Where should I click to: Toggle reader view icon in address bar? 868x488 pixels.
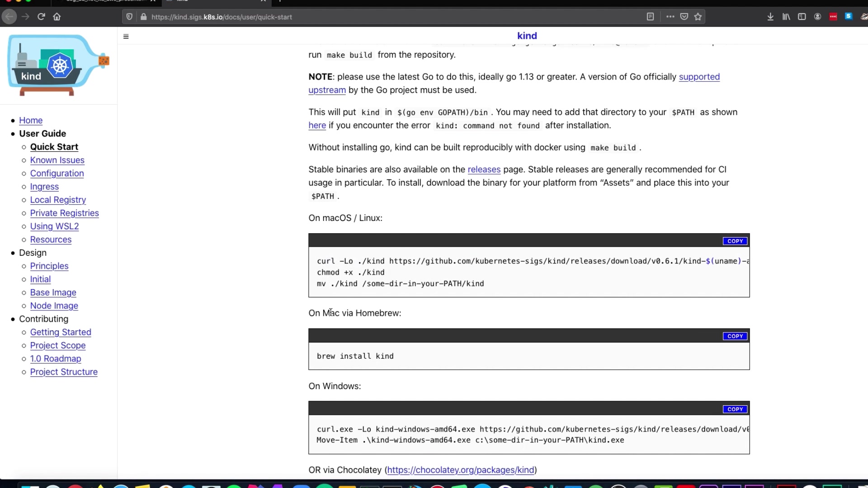[650, 17]
